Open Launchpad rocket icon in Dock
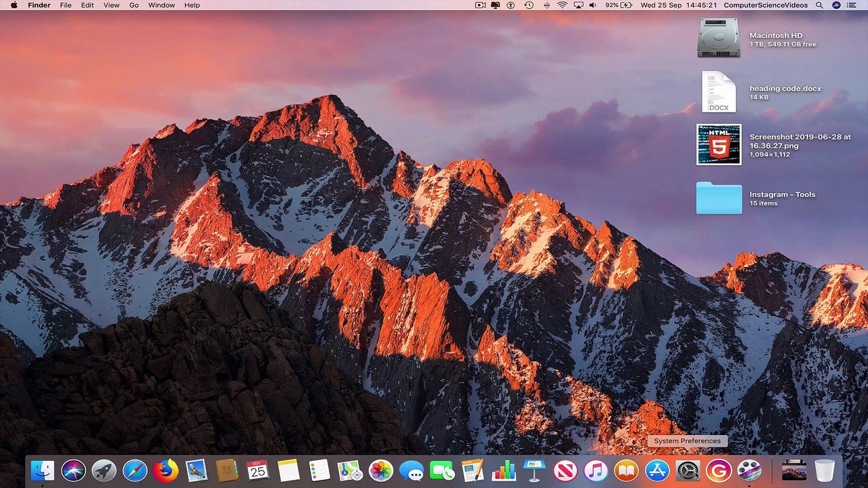The height and width of the screenshot is (488, 868). coord(104,470)
